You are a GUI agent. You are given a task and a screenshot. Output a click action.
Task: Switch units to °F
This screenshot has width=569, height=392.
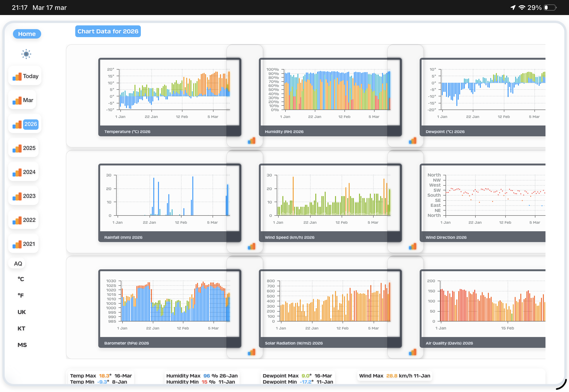point(21,295)
